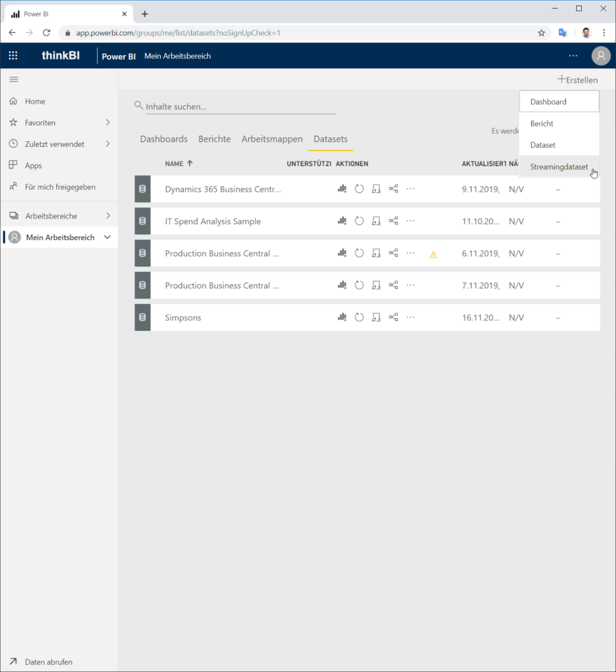This screenshot has width=616, height=672.
Task: Open Für mich freigegeben in the sidebar
Action: [59, 187]
